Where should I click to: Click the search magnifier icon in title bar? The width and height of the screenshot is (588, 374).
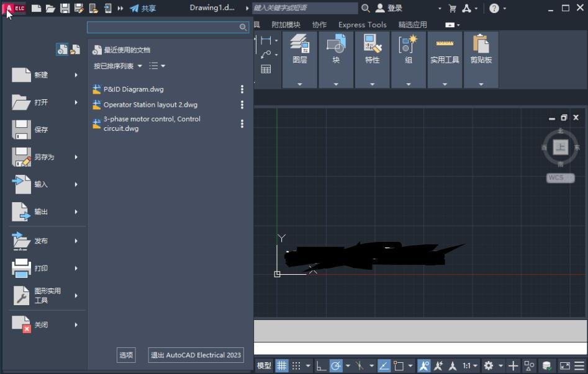coord(366,8)
